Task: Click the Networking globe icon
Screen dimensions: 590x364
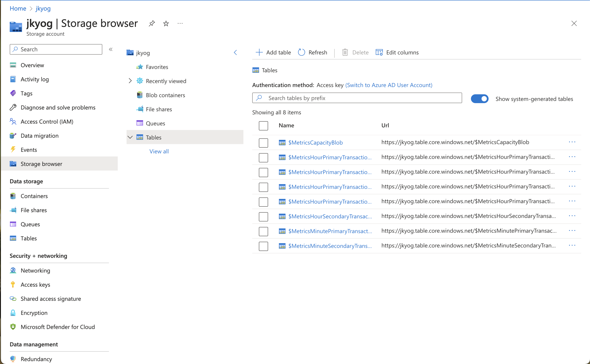Action: coord(13,270)
